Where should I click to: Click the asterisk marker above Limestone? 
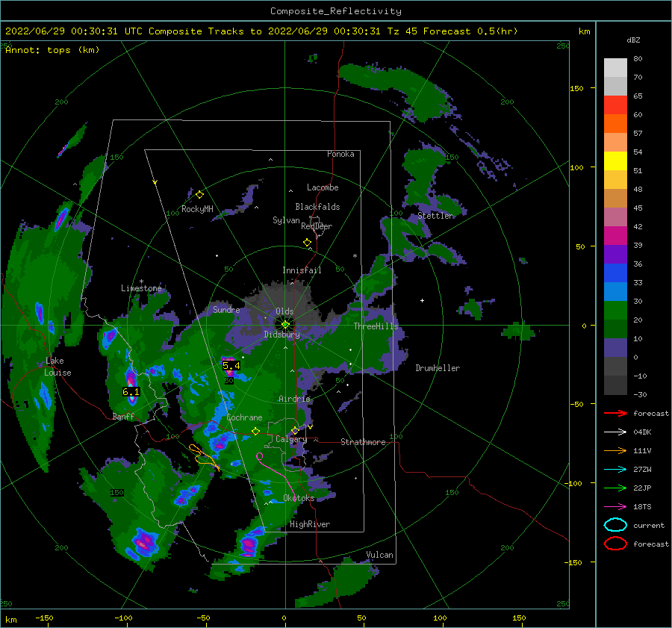point(141,282)
